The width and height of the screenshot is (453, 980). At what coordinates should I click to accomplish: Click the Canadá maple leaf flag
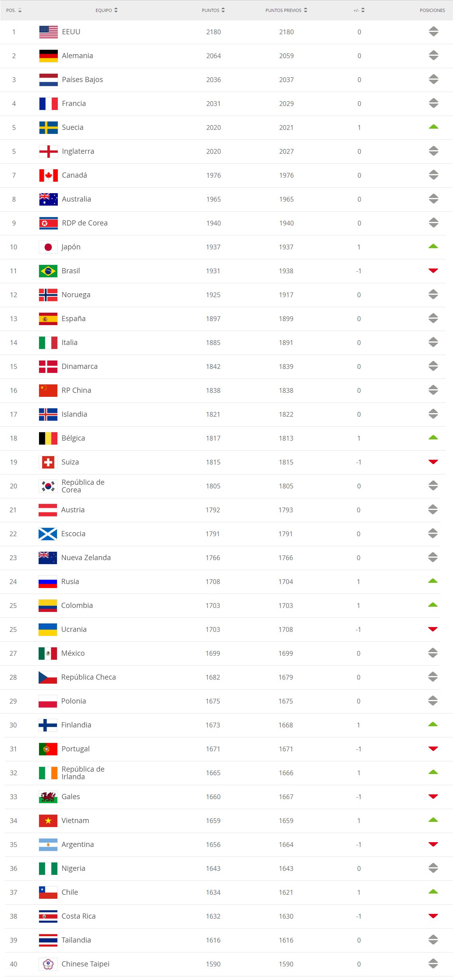(x=48, y=175)
